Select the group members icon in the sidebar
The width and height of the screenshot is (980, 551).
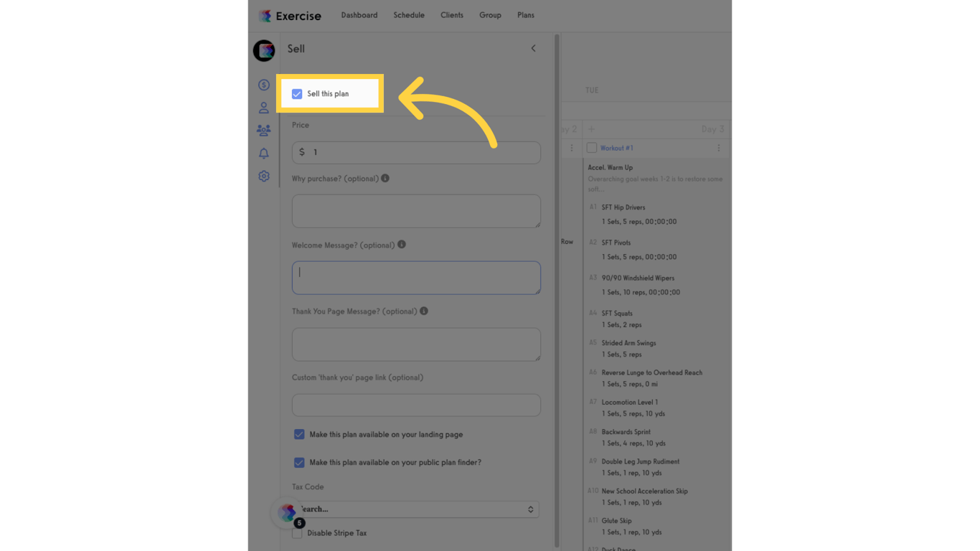pyautogui.click(x=263, y=130)
